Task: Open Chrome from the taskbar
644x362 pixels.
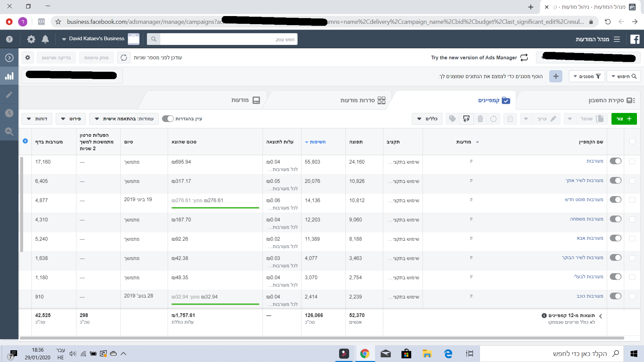Action: click(x=365, y=354)
